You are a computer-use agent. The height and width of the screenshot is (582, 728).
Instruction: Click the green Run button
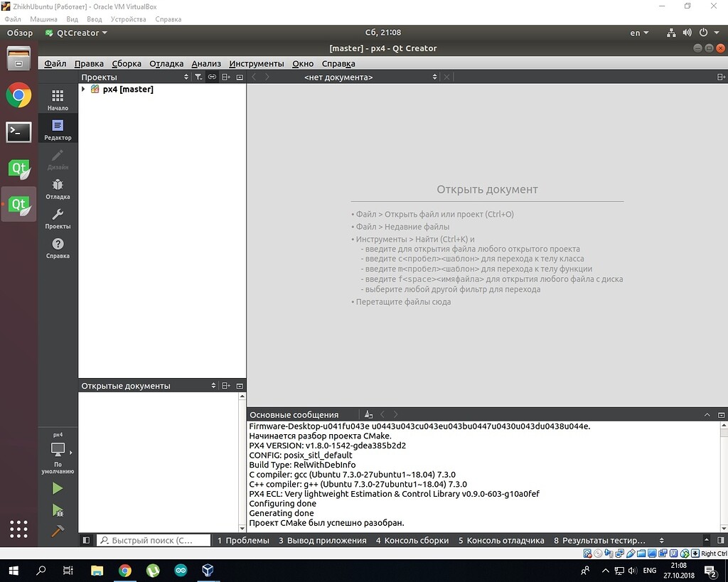point(58,488)
